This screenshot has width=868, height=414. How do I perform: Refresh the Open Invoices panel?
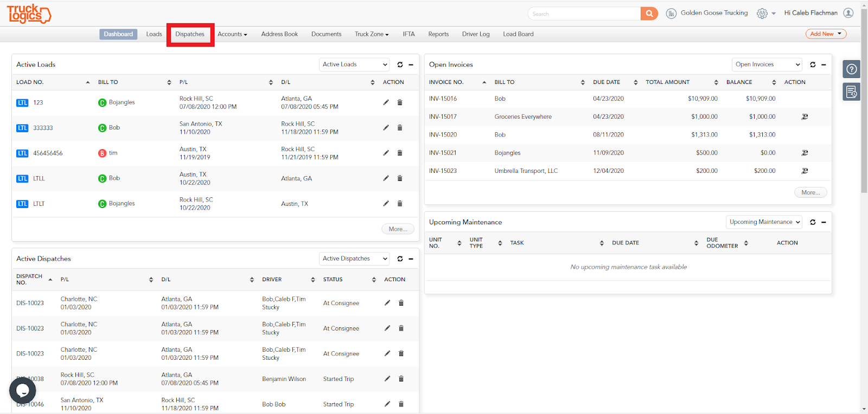point(813,64)
